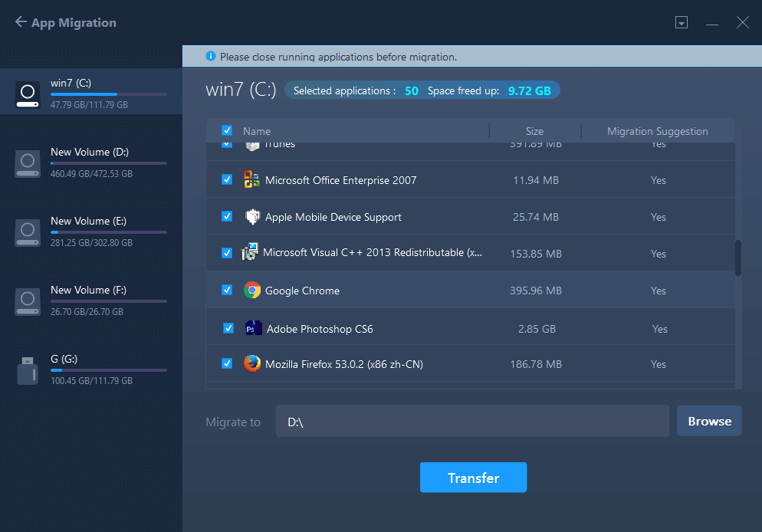Click the Microsoft Office Enterprise 2007 icon
The image size is (762, 532).
pyautogui.click(x=251, y=180)
